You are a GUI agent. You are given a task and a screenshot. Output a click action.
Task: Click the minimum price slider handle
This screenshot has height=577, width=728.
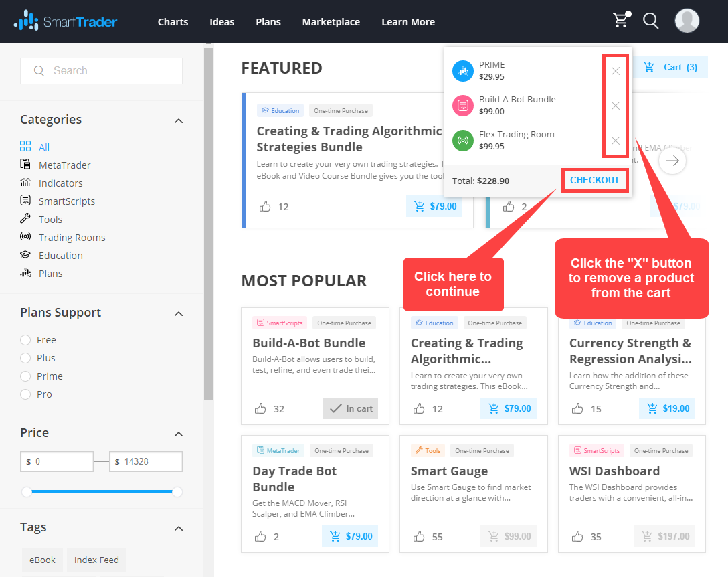pos(27,491)
